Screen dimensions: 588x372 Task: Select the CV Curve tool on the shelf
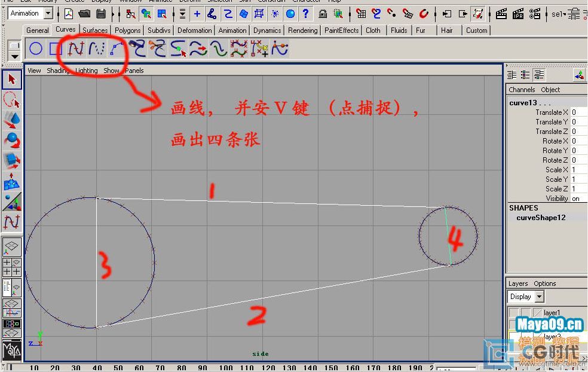tap(76, 49)
